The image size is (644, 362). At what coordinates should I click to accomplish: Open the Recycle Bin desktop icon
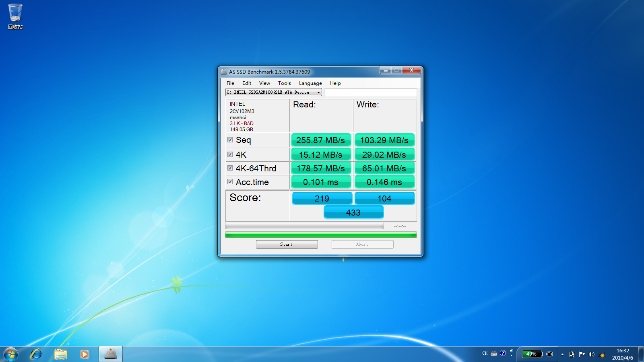click(x=15, y=16)
